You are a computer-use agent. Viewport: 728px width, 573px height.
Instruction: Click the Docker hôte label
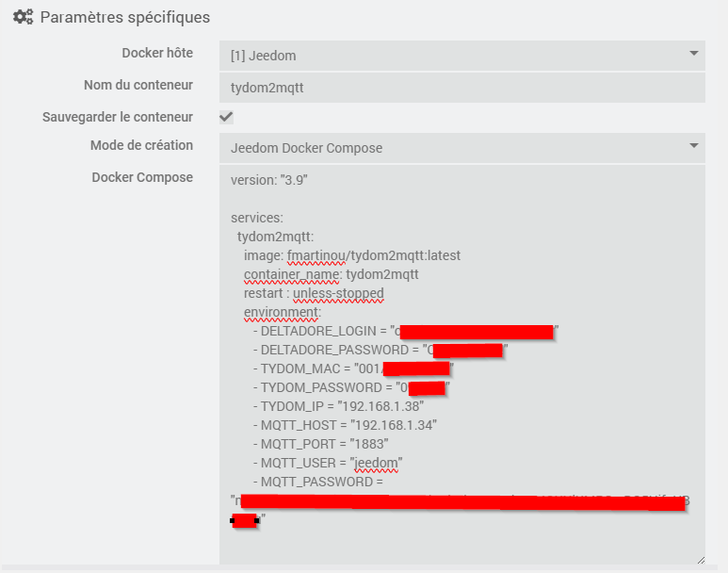point(157,53)
